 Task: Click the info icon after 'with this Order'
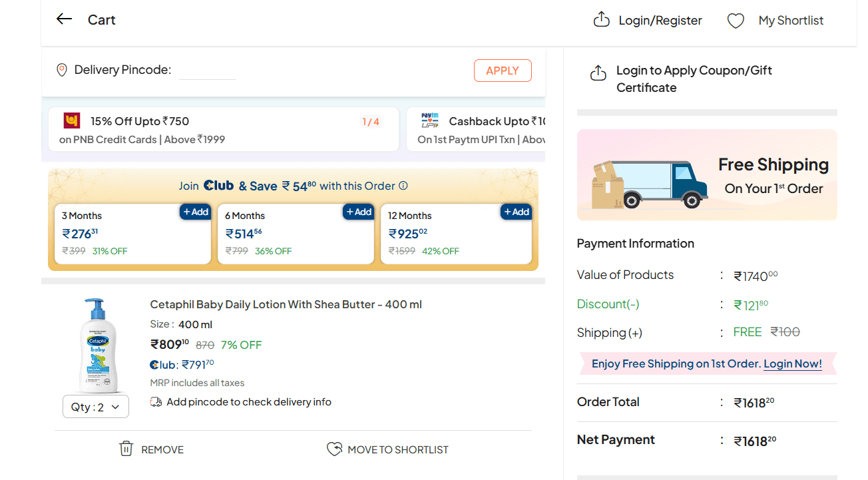tap(403, 186)
